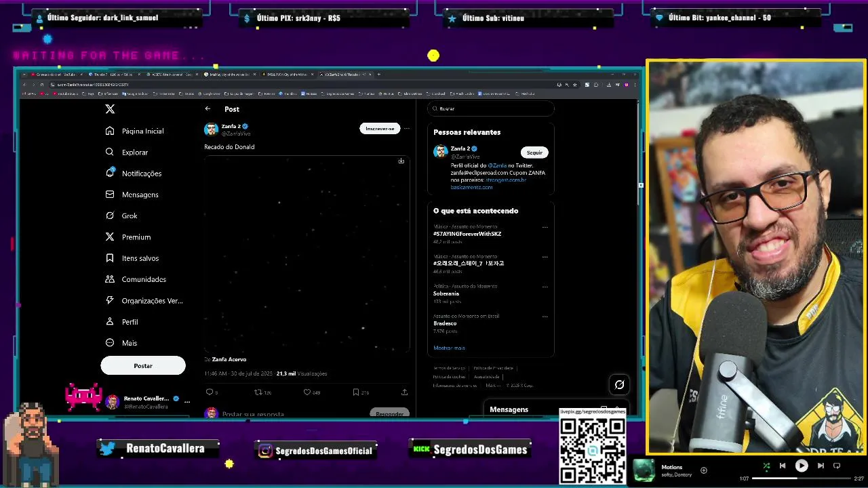868x488 pixels.
Task: Open the Bradesco trending topic
Action: pyautogui.click(x=445, y=323)
